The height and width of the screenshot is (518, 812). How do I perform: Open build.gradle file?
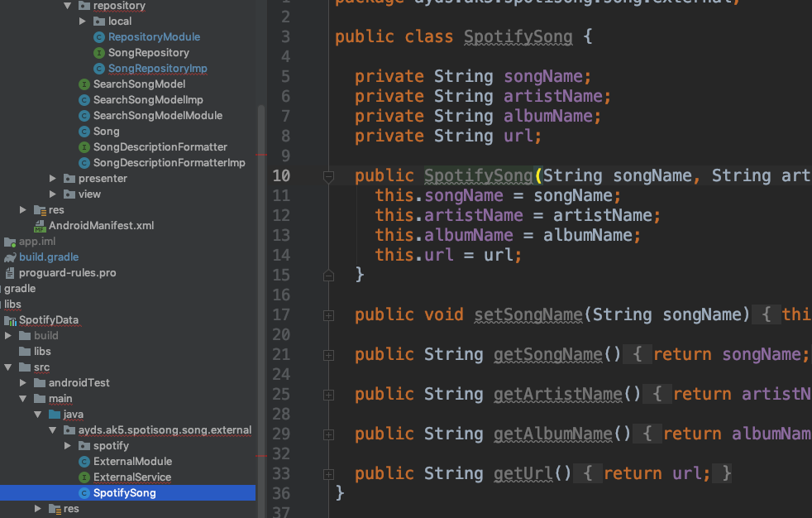[x=49, y=257]
